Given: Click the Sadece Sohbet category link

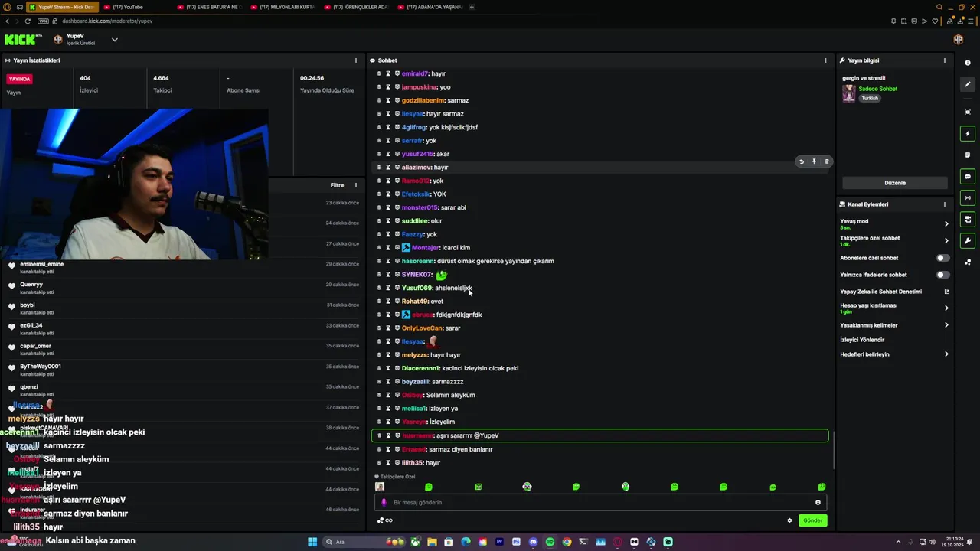Looking at the screenshot, I should tap(877, 89).
